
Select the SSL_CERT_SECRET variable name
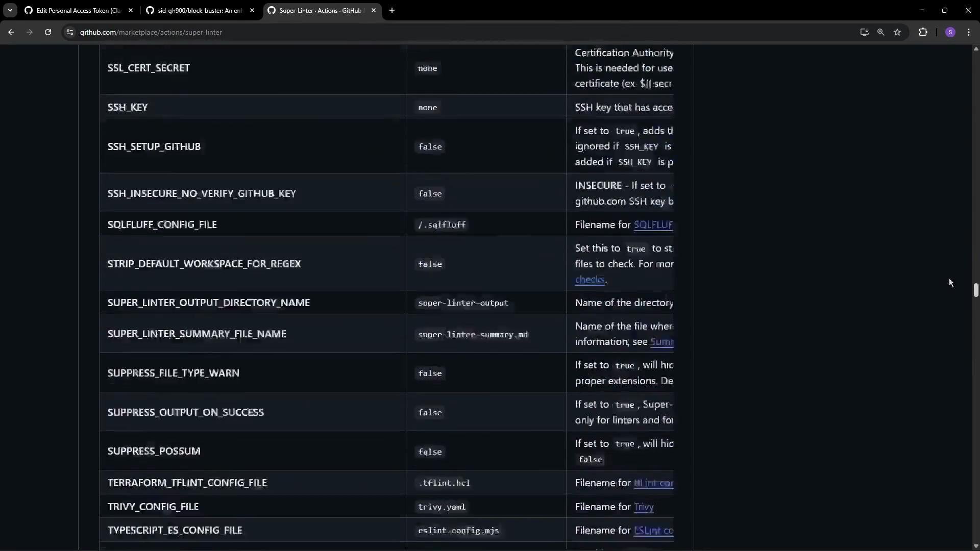point(149,68)
